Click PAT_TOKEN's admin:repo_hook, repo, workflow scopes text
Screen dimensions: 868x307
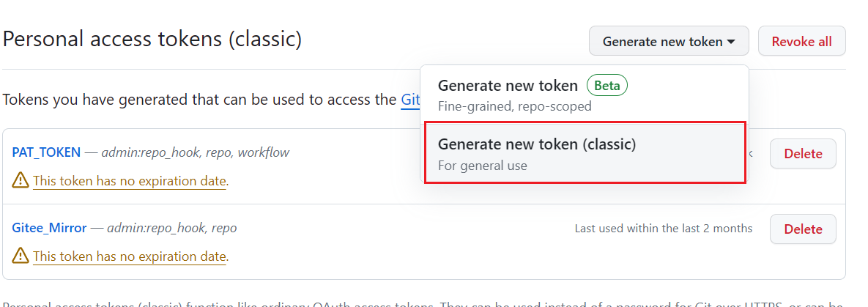[x=196, y=152]
